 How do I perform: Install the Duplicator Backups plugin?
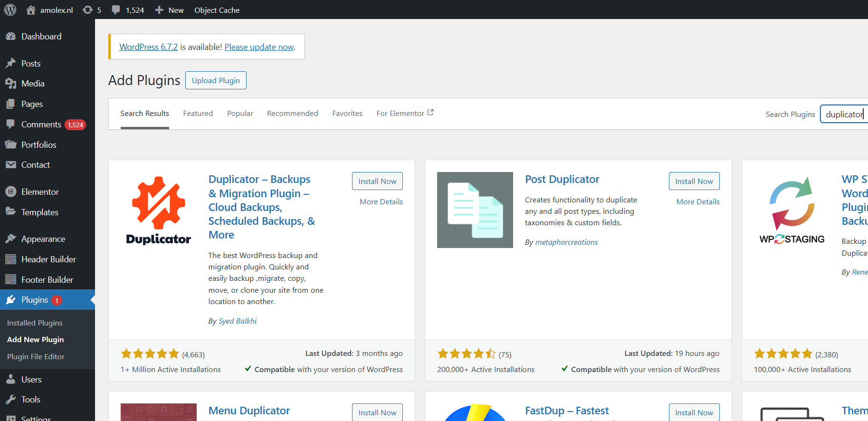(377, 181)
